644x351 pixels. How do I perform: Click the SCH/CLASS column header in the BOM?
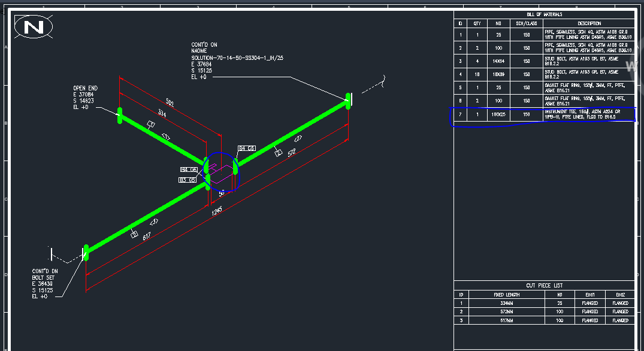(x=526, y=23)
